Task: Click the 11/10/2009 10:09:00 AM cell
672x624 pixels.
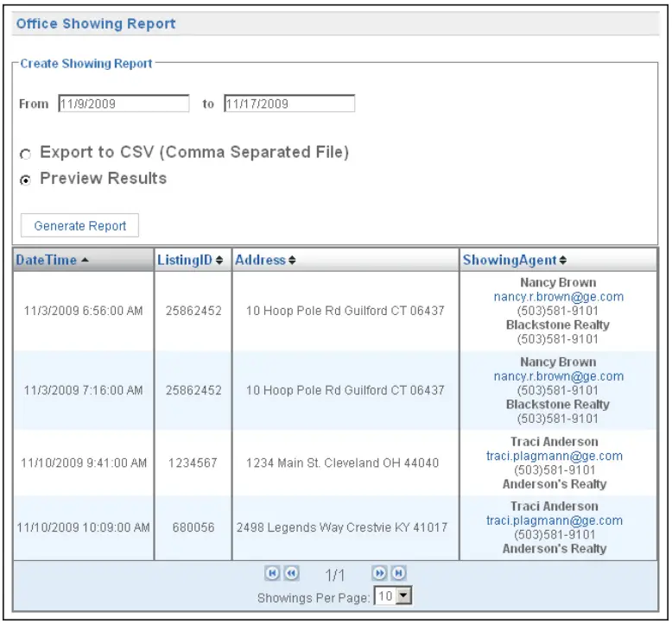Action: [83, 527]
